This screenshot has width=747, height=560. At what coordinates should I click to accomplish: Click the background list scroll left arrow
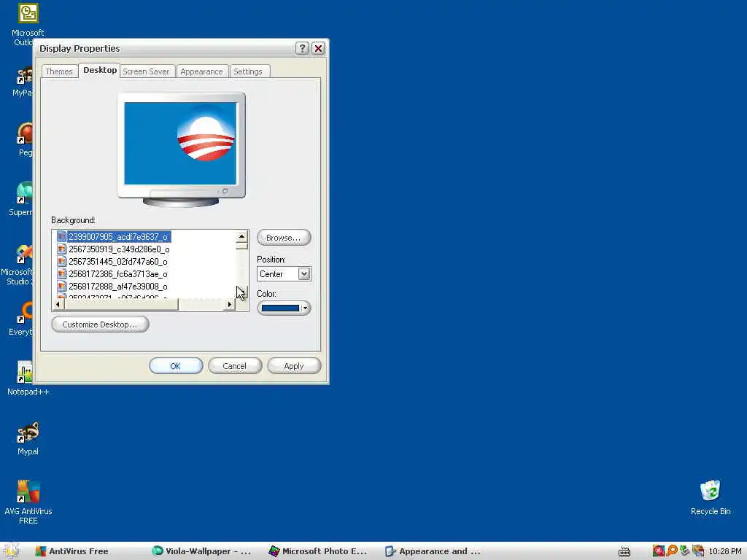point(58,304)
